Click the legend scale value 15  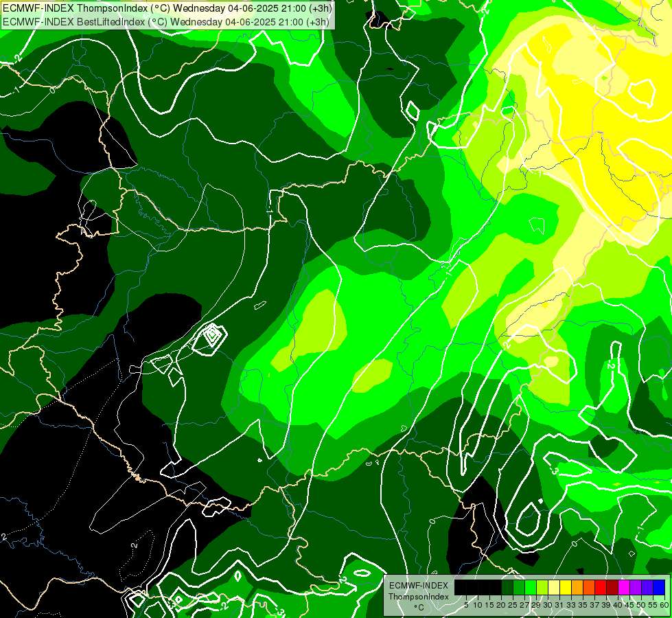489,605
